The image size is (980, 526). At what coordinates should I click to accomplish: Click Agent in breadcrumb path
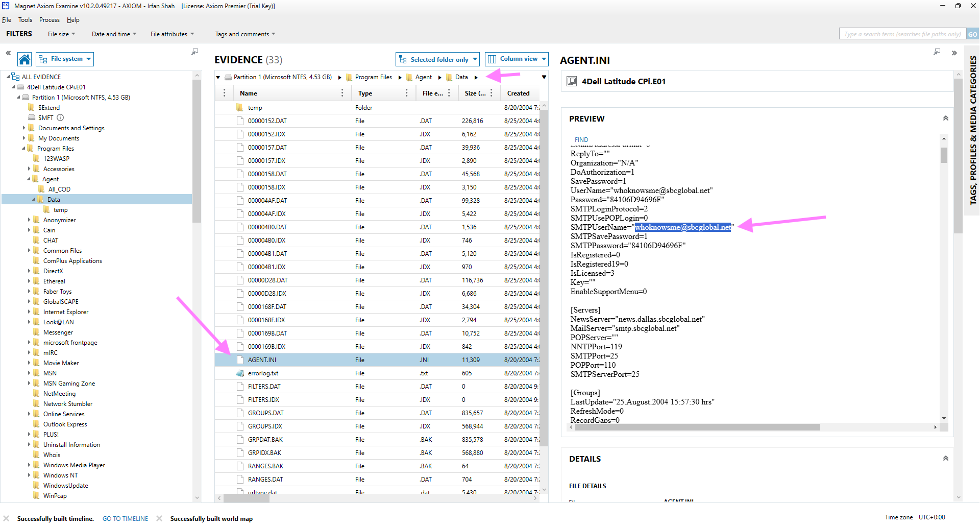pyautogui.click(x=424, y=77)
